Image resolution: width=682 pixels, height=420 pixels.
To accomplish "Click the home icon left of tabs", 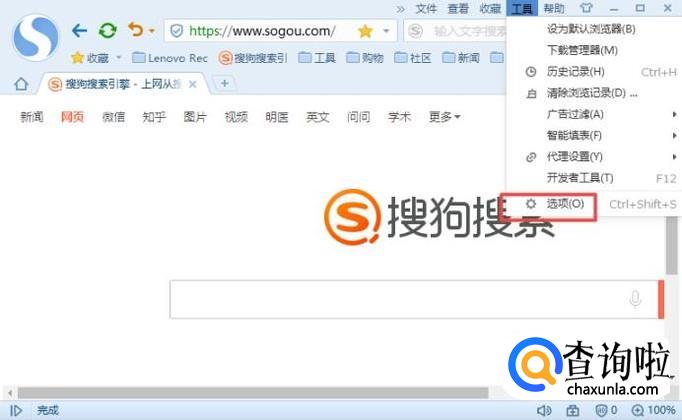I will click(x=21, y=83).
